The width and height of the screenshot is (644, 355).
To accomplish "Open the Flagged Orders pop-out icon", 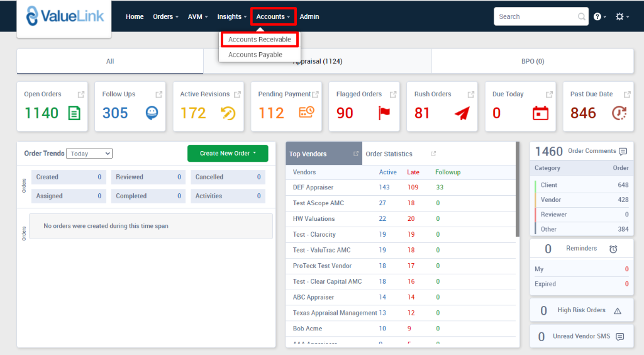I will [393, 94].
